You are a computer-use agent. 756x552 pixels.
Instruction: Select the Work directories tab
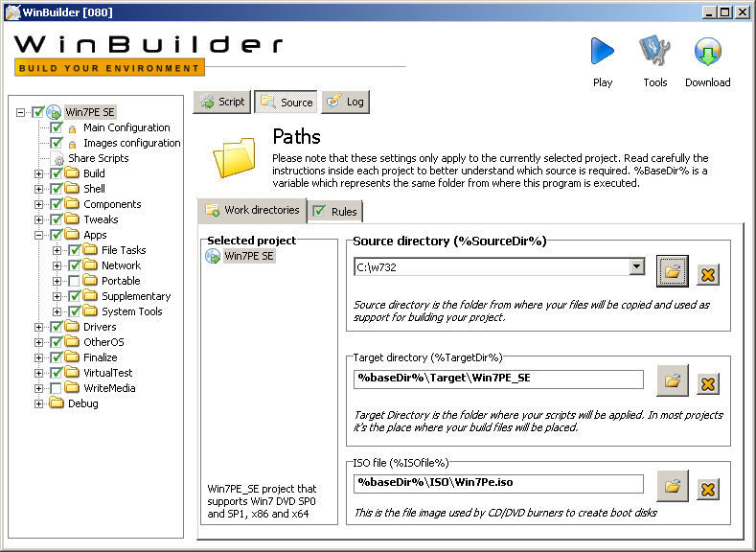[252, 210]
